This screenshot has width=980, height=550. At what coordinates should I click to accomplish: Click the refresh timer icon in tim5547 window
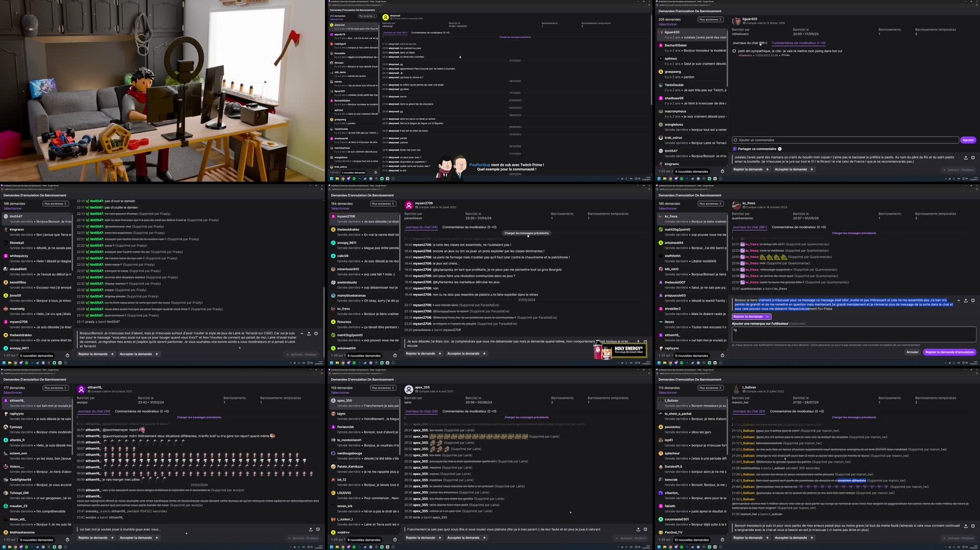click(x=67, y=356)
